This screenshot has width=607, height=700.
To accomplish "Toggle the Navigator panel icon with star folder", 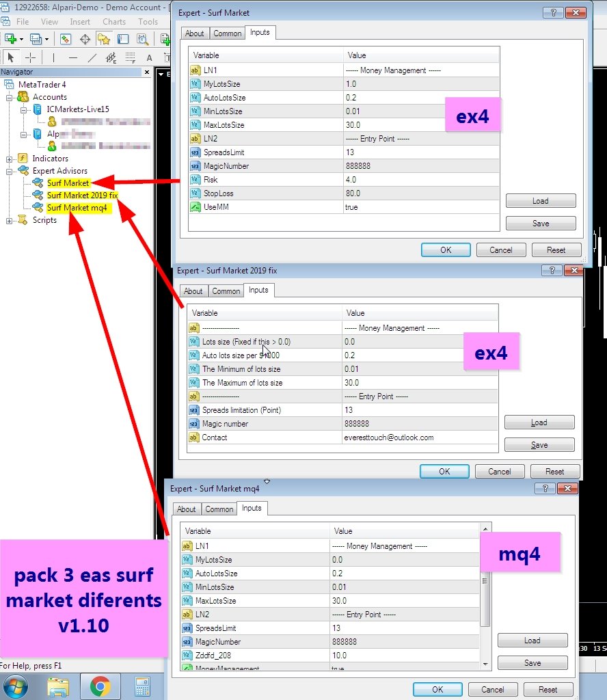I will tap(105, 40).
